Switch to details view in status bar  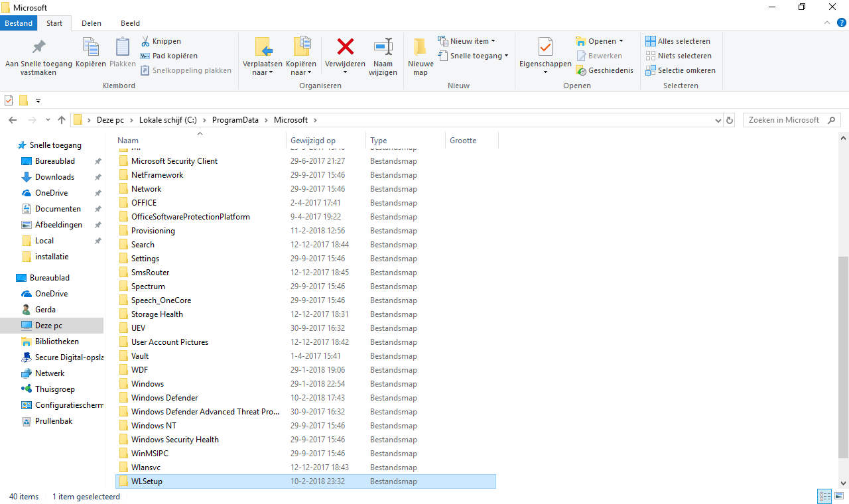point(825,496)
